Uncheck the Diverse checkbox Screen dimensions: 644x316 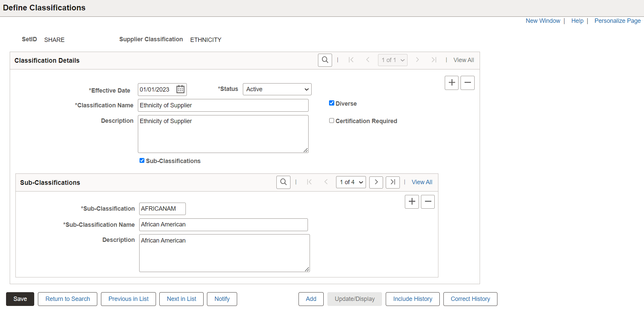332,103
